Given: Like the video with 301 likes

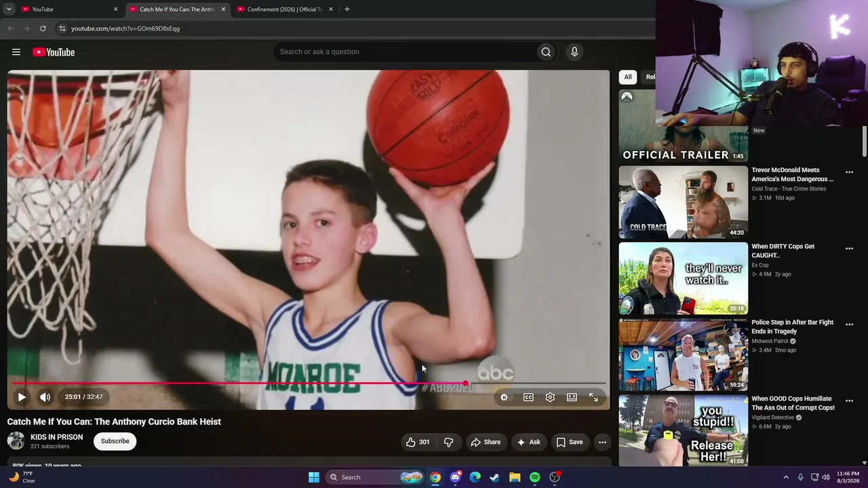Looking at the screenshot, I should click(418, 442).
